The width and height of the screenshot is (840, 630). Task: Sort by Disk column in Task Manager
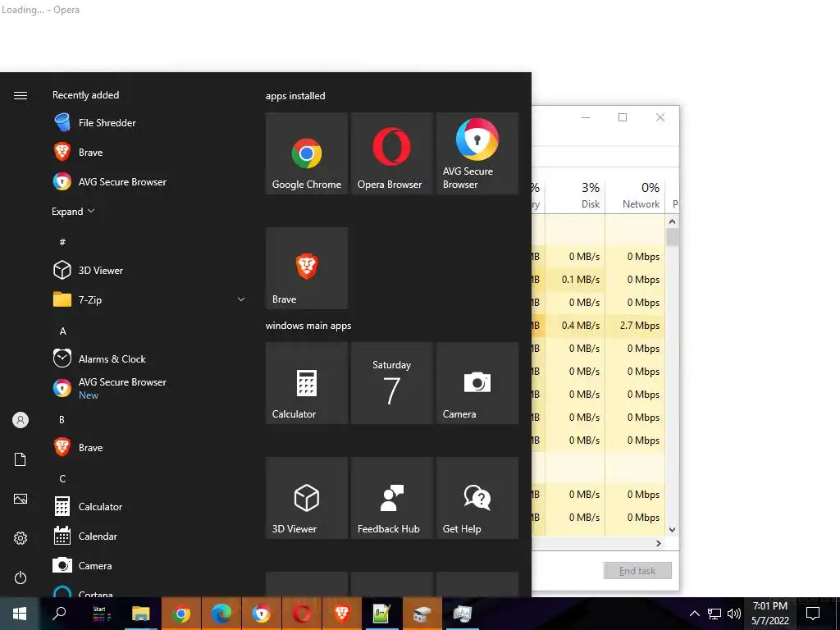tap(575, 195)
